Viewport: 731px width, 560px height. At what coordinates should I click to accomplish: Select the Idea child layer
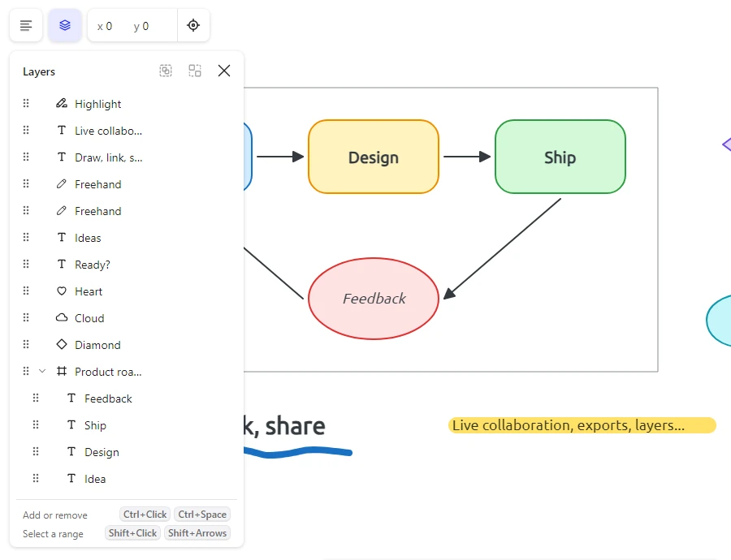pyautogui.click(x=127, y=479)
